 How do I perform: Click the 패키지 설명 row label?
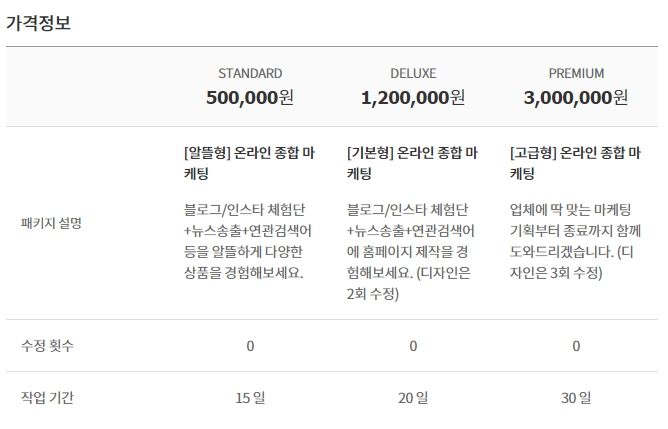click(x=51, y=223)
